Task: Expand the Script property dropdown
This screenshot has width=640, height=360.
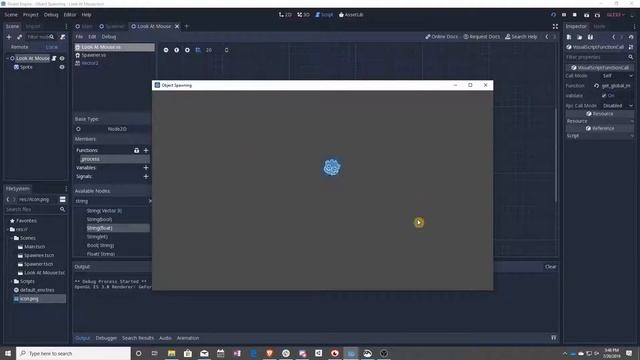Action: coord(600,136)
